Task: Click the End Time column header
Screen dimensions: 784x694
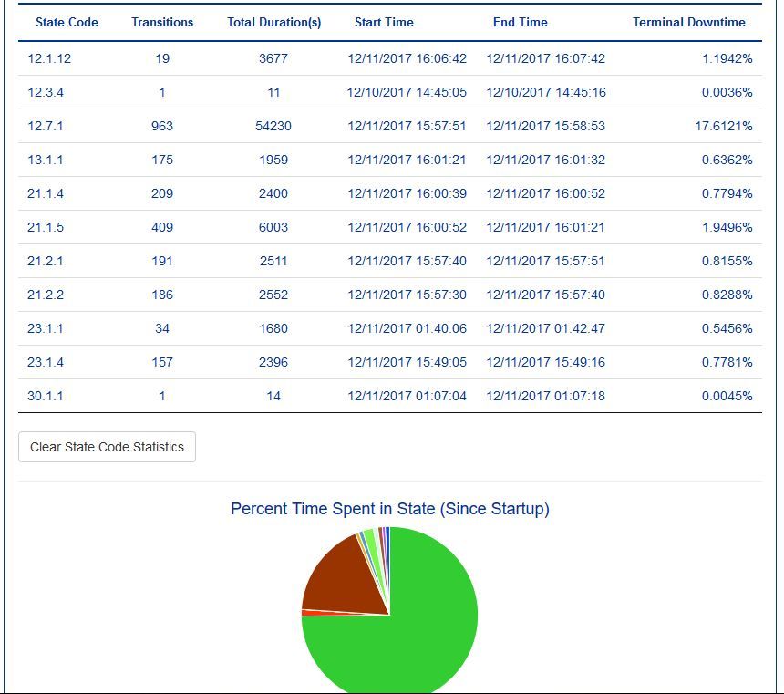Action: tap(521, 22)
